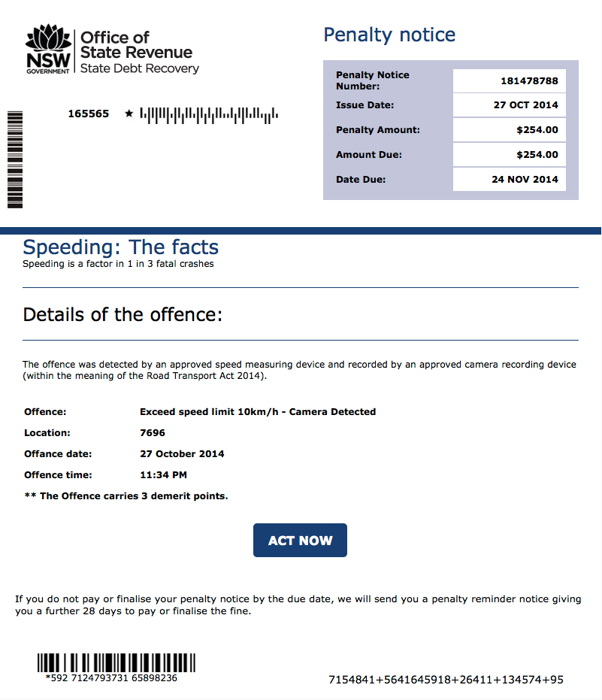Click the bottom barcode above *592 number
Image resolution: width=602 pixels, height=700 pixels.
click(x=116, y=662)
